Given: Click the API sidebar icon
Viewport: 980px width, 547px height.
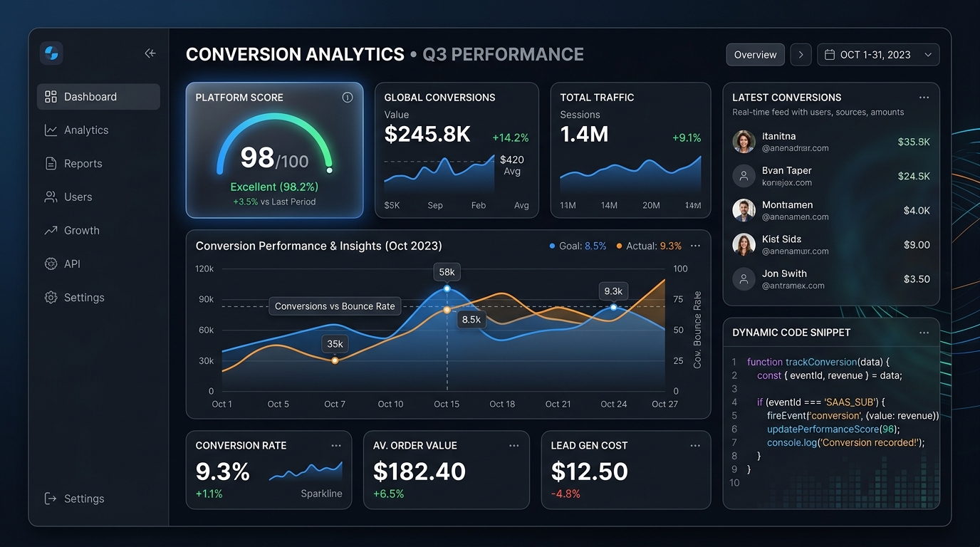Looking at the screenshot, I should click(51, 264).
